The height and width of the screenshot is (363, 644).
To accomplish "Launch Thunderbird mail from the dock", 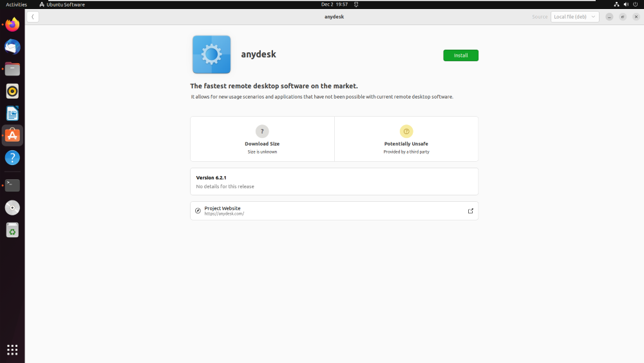I will pos(12,47).
